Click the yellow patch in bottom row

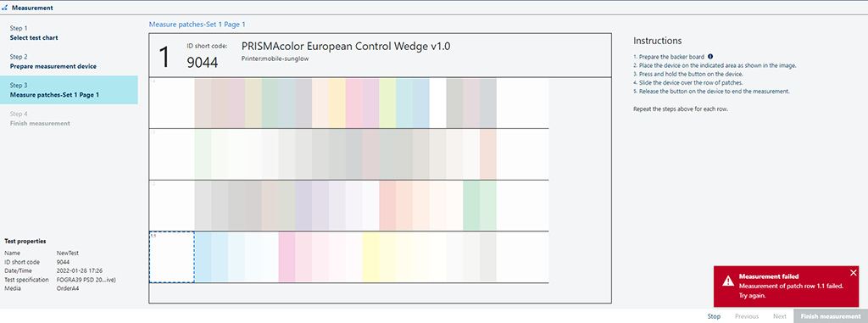[370, 257]
